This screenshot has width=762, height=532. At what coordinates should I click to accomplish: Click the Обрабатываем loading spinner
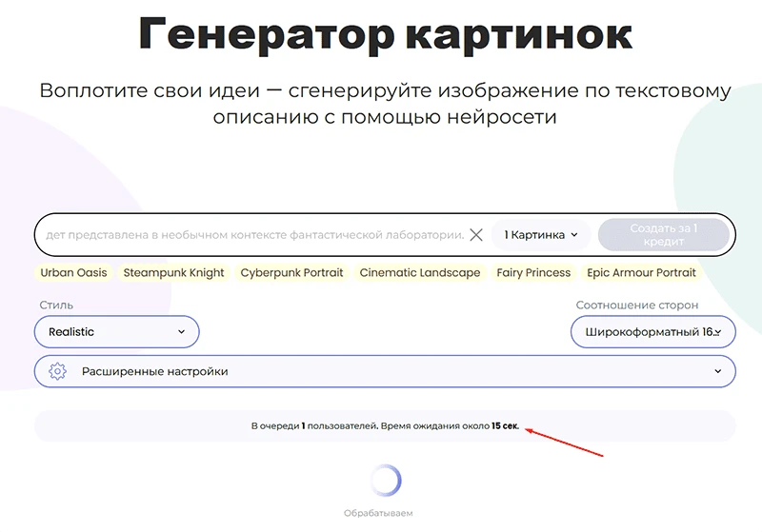[386, 481]
